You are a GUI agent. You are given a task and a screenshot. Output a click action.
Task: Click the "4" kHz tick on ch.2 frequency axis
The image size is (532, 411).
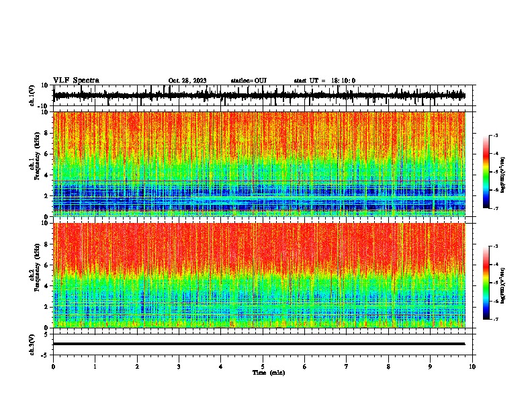[46, 286]
